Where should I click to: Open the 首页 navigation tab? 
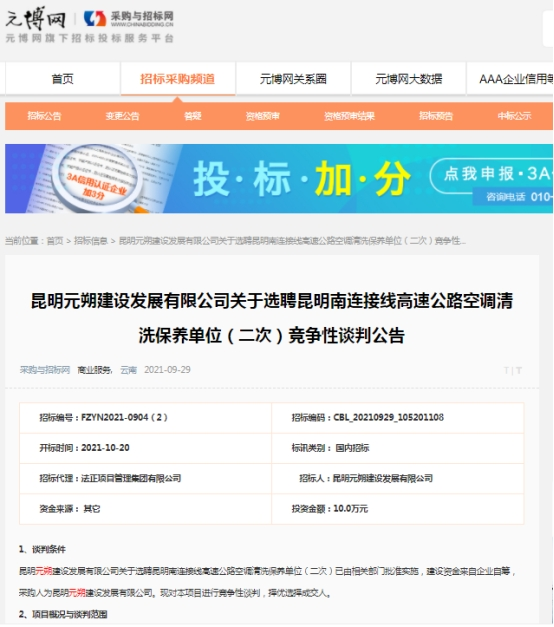click(62, 79)
